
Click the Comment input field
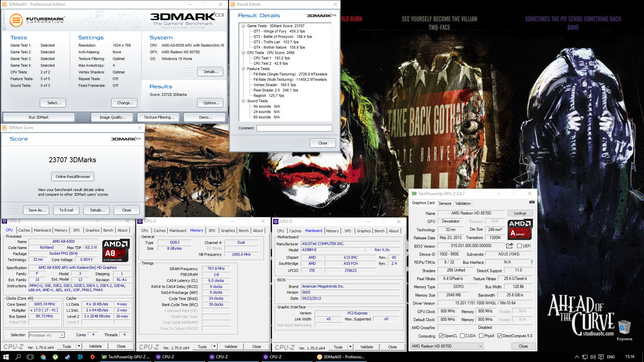pyautogui.click(x=294, y=128)
